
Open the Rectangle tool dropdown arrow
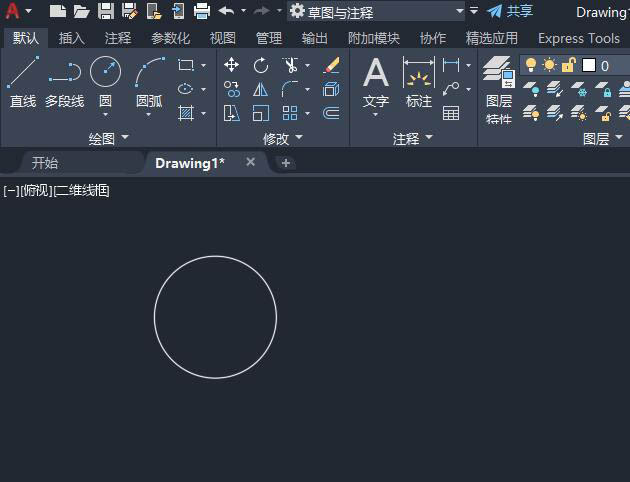coord(203,65)
